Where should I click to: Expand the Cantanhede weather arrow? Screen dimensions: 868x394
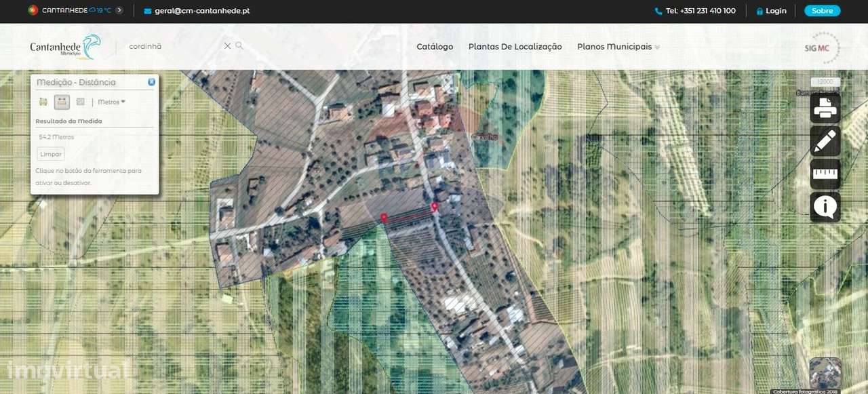pos(119,10)
